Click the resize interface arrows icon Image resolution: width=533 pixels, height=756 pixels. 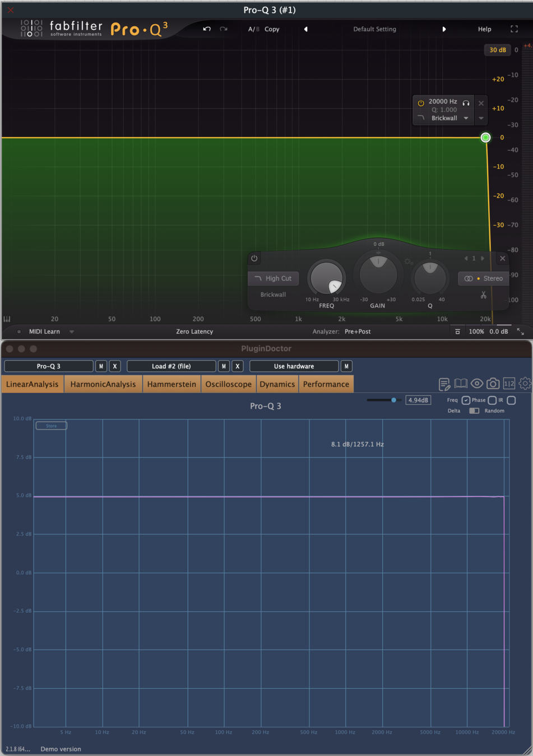(x=521, y=332)
